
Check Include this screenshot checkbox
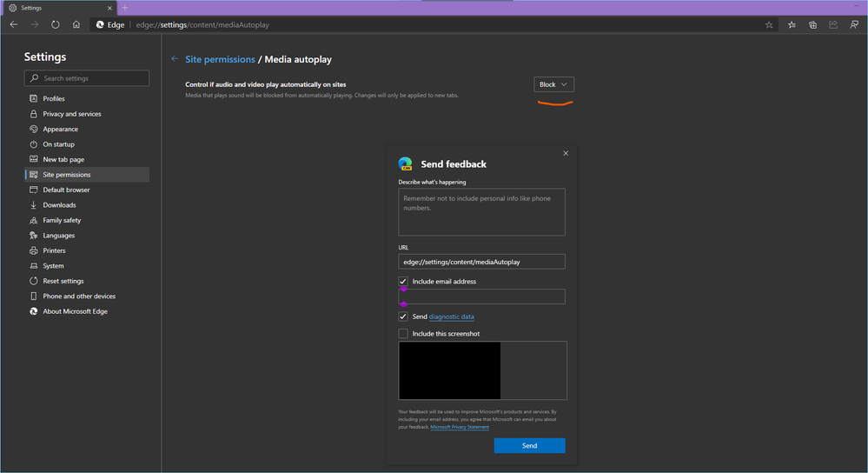403,333
